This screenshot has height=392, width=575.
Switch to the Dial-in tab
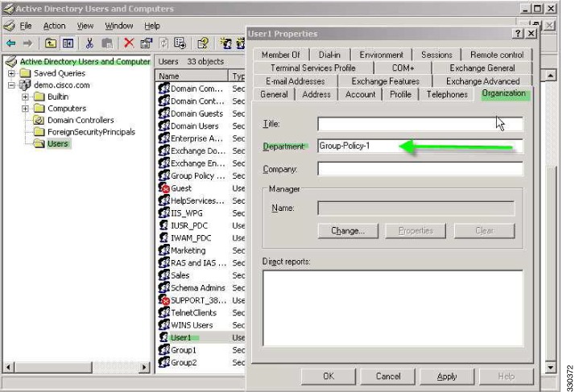(x=329, y=55)
